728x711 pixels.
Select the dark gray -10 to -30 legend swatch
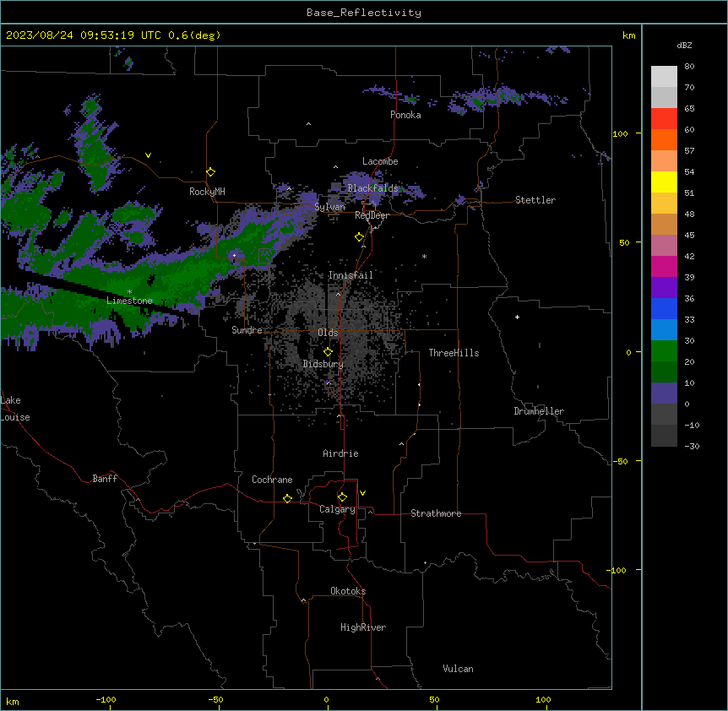click(664, 436)
